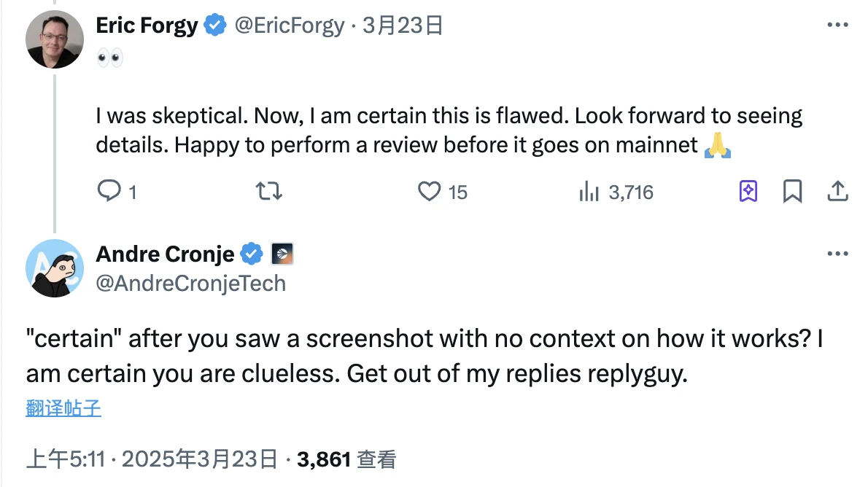Like Eric Forgy's post with the heart
868x487 pixels.
(430, 192)
